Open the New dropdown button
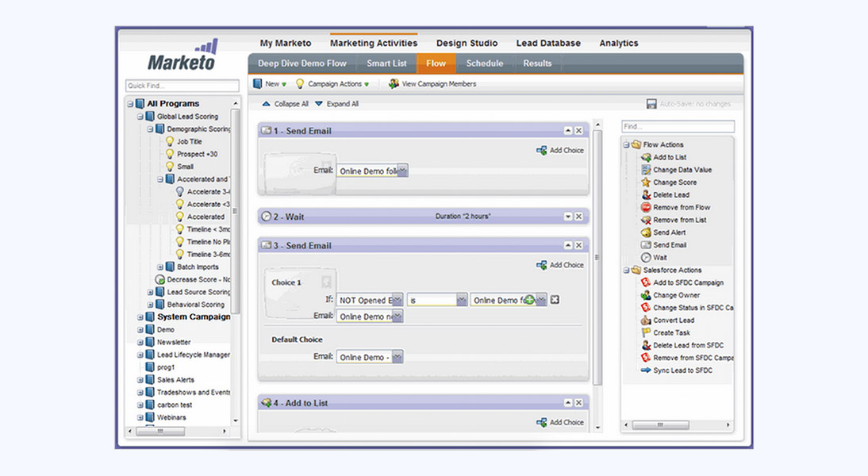 point(270,83)
